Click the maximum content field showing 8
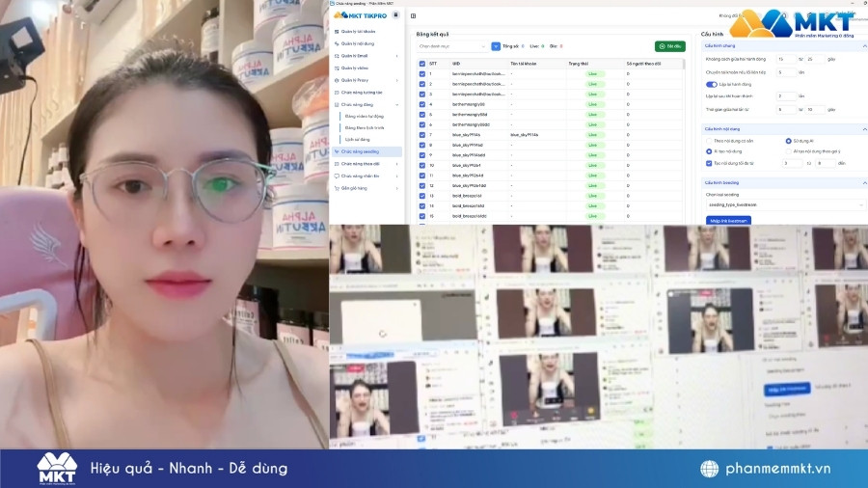This screenshot has height=488, width=868. (825, 163)
